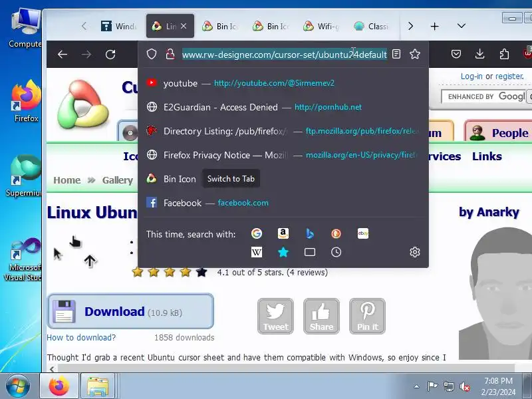Viewport: 532px width, 399px height.
Task: Search this time with DuckDuckGo
Action: tap(336, 233)
